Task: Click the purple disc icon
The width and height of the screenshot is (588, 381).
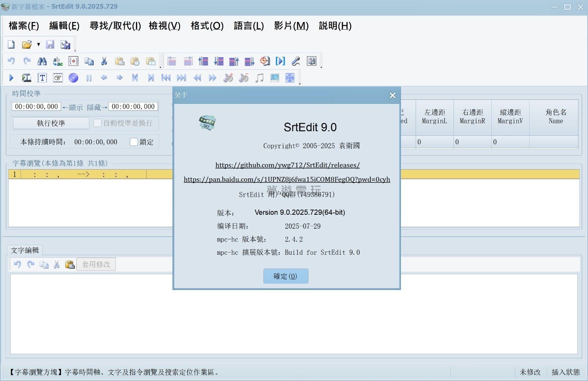Action: click(x=73, y=78)
